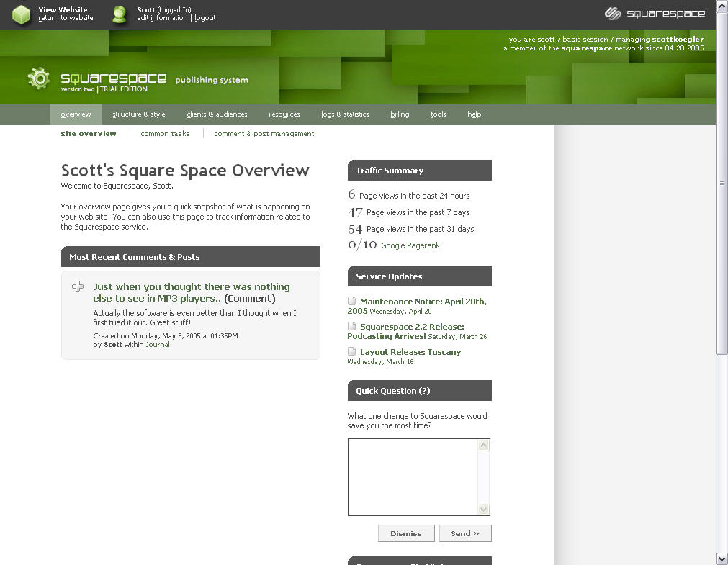Open the Google Pagerank link
Viewport: 728px width, 565px height.
tap(410, 246)
